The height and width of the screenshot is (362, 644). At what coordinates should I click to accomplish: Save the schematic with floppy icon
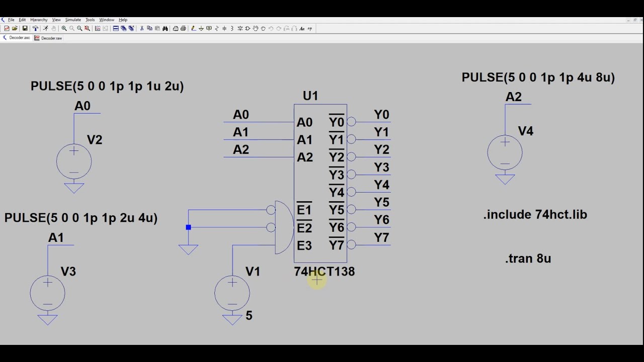pyautogui.click(x=25, y=29)
